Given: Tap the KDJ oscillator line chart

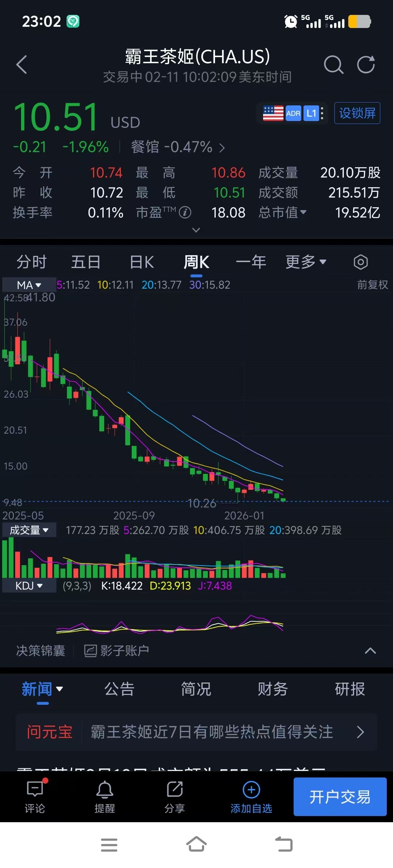Looking at the screenshot, I should [170, 624].
